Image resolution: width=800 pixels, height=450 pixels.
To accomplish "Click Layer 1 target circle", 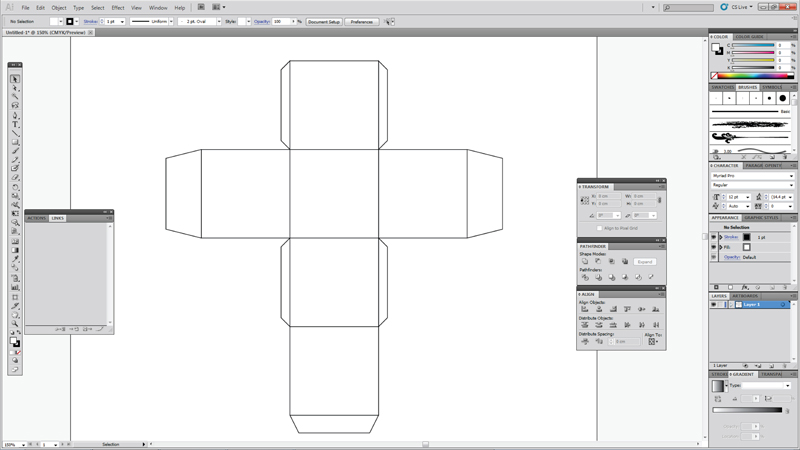I will click(x=783, y=305).
